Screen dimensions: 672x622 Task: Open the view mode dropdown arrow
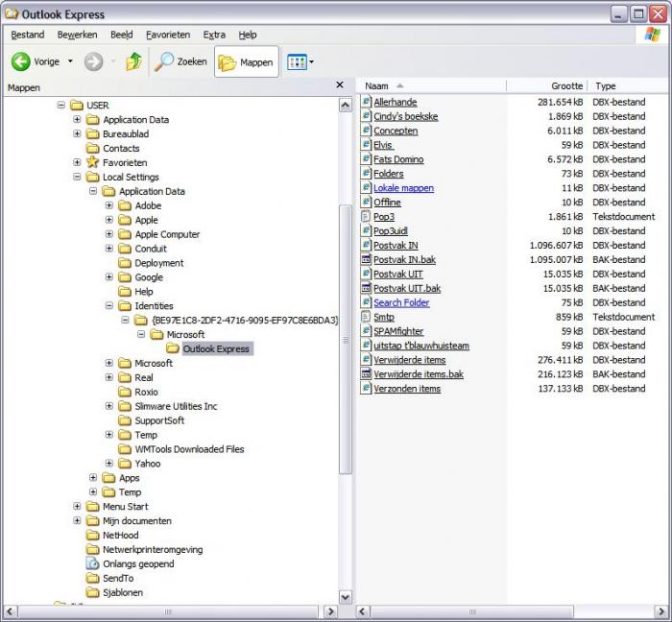[x=312, y=62]
